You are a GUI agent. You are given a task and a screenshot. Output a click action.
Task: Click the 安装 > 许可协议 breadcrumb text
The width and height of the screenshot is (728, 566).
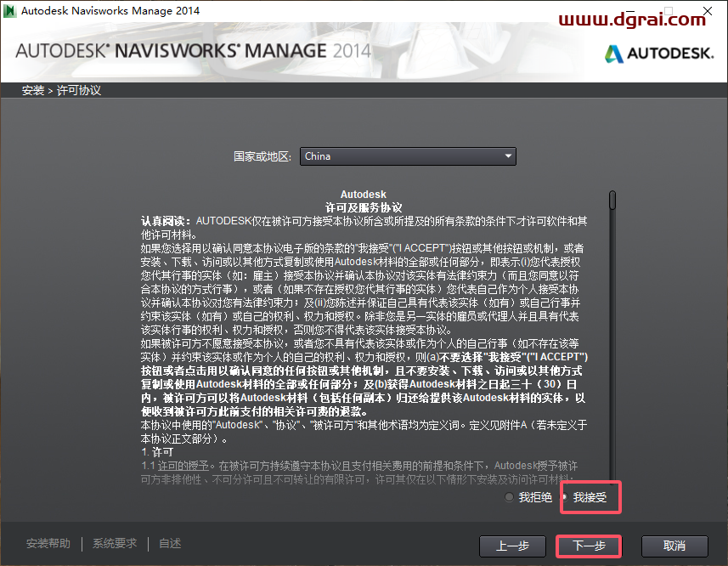click(61, 90)
